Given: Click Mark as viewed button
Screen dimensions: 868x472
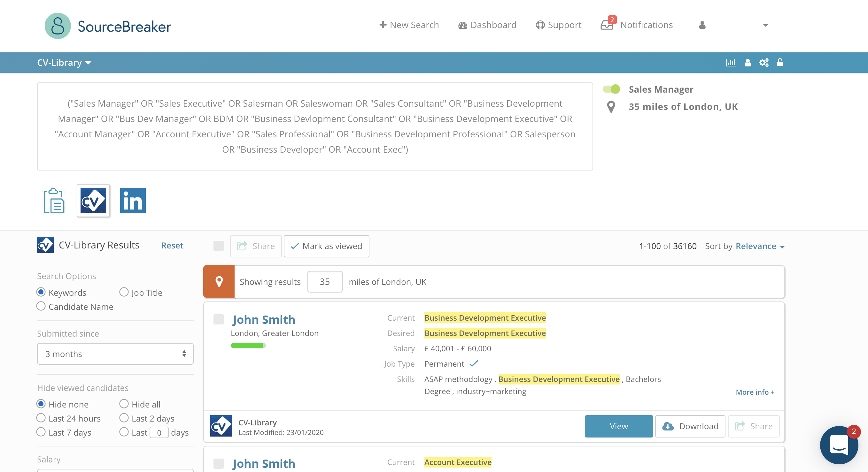Looking at the screenshot, I should click(326, 246).
